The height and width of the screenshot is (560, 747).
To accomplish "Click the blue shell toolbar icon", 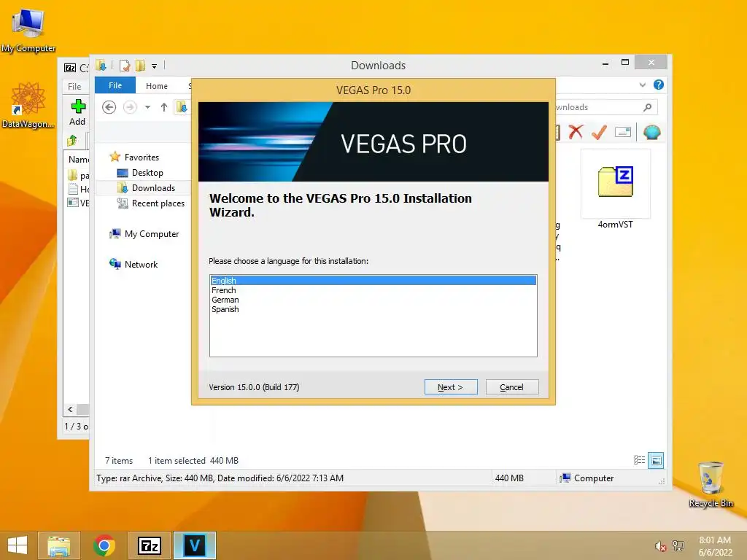I will tap(651, 132).
